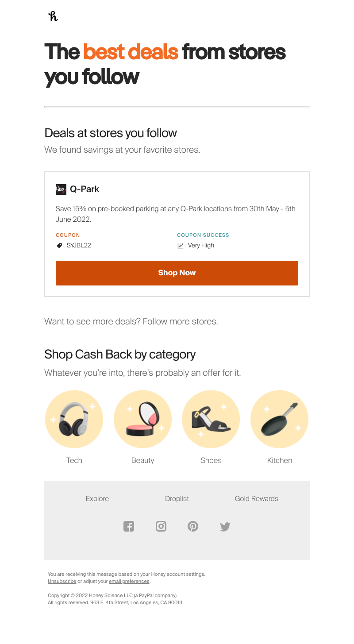Select the Shoes sandal category image
Screen dimensions: 354x644
click(211, 419)
